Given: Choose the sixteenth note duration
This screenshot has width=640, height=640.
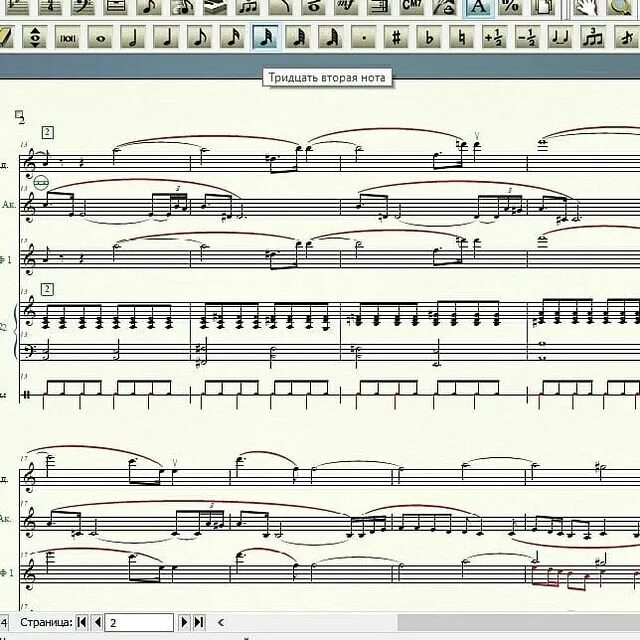Looking at the screenshot, I should [x=232, y=38].
